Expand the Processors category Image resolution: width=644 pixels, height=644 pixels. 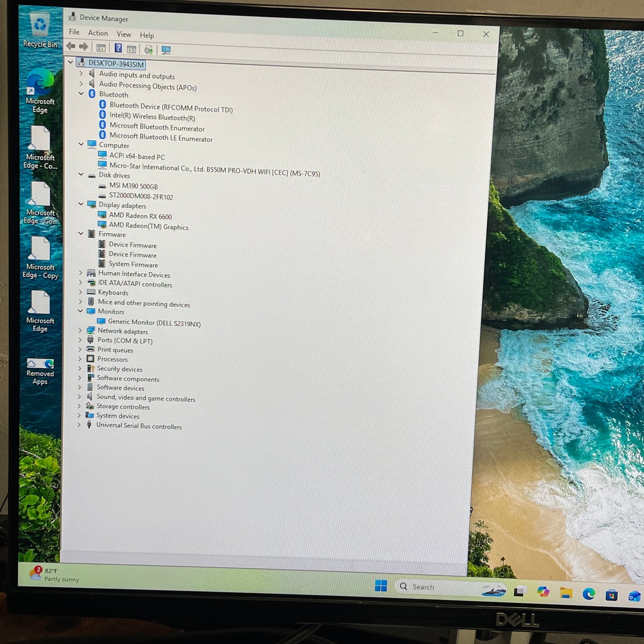[80, 358]
